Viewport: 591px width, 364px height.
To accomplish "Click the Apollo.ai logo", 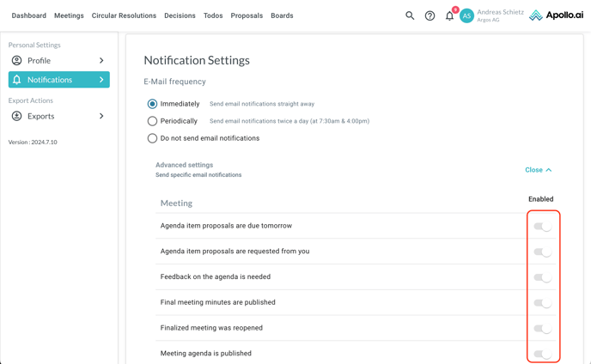I will [x=557, y=15].
